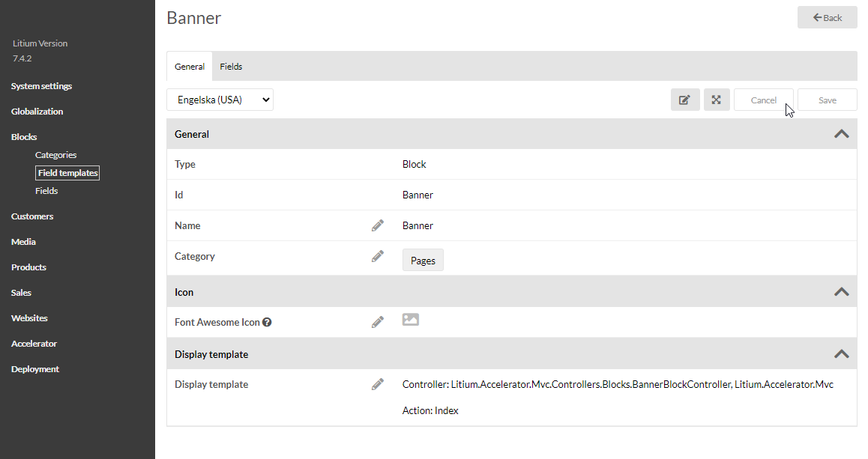The height and width of the screenshot is (459, 868).
Task: Click the Font Awesome help question mark
Action: tap(267, 323)
